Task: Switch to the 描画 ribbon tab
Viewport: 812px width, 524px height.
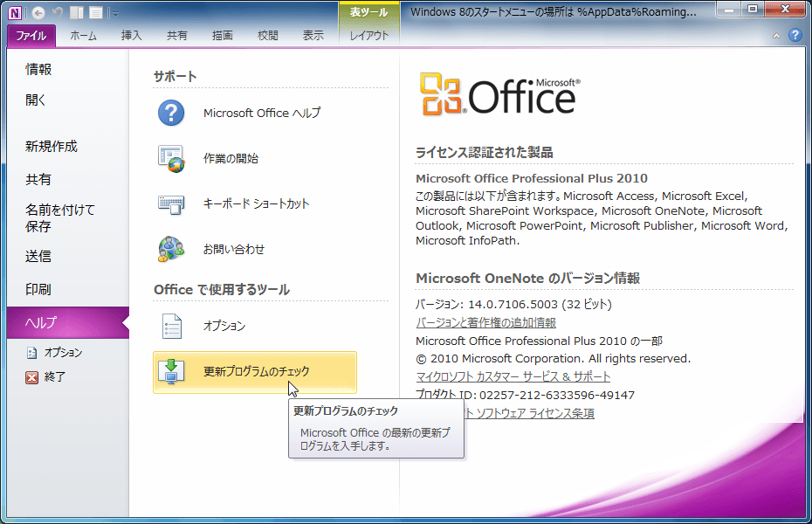Action: click(222, 36)
